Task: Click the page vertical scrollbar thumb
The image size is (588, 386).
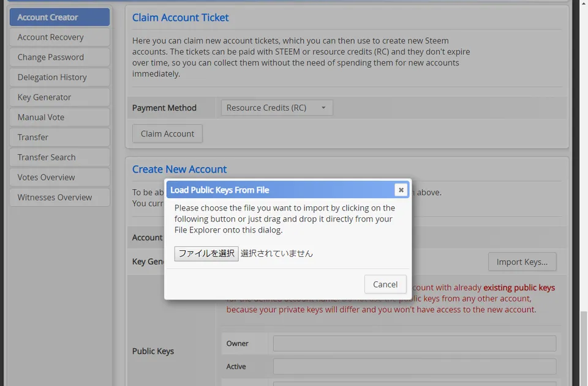Action: 584,348
